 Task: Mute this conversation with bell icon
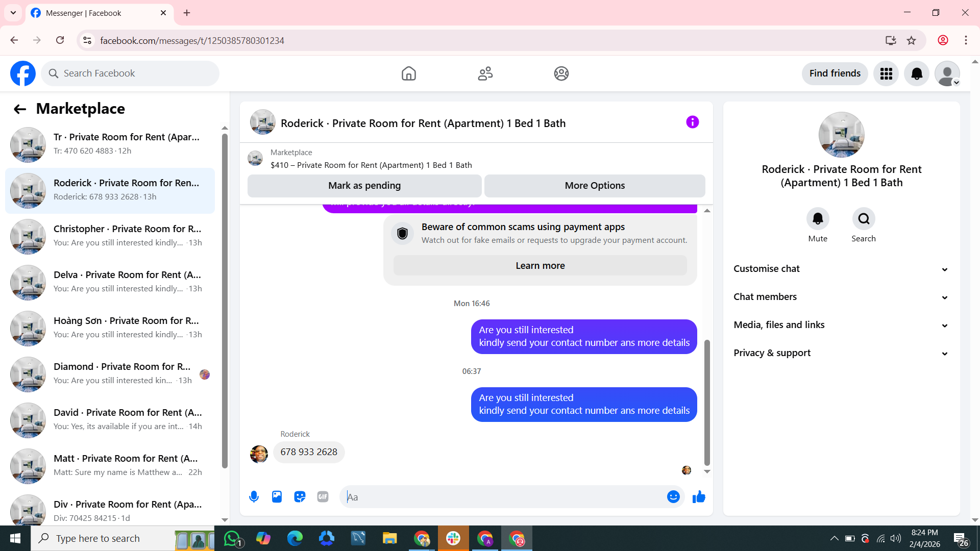pos(818,219)
